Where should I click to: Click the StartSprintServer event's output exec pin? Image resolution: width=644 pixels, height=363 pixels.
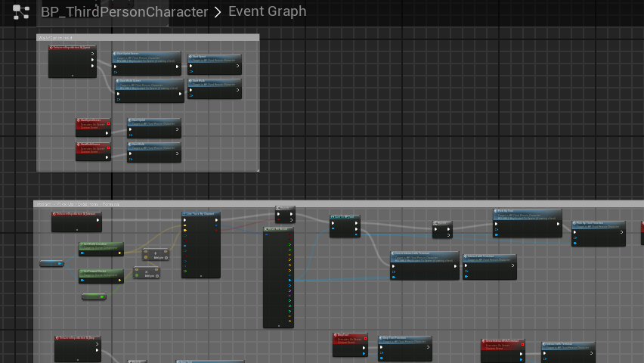click(107, 133)
